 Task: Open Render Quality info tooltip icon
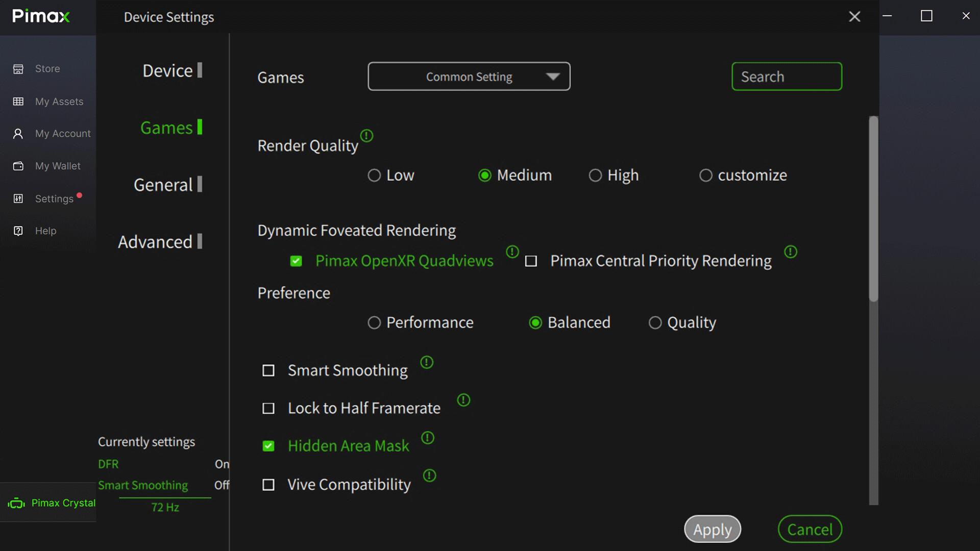point(366,136)
